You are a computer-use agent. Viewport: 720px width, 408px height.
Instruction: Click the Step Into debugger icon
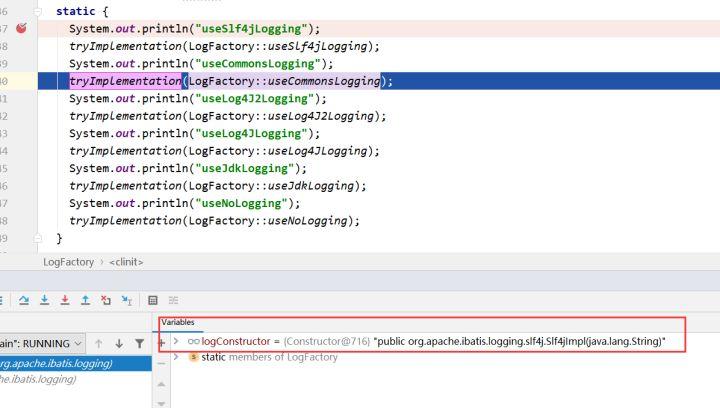point(45,300)
